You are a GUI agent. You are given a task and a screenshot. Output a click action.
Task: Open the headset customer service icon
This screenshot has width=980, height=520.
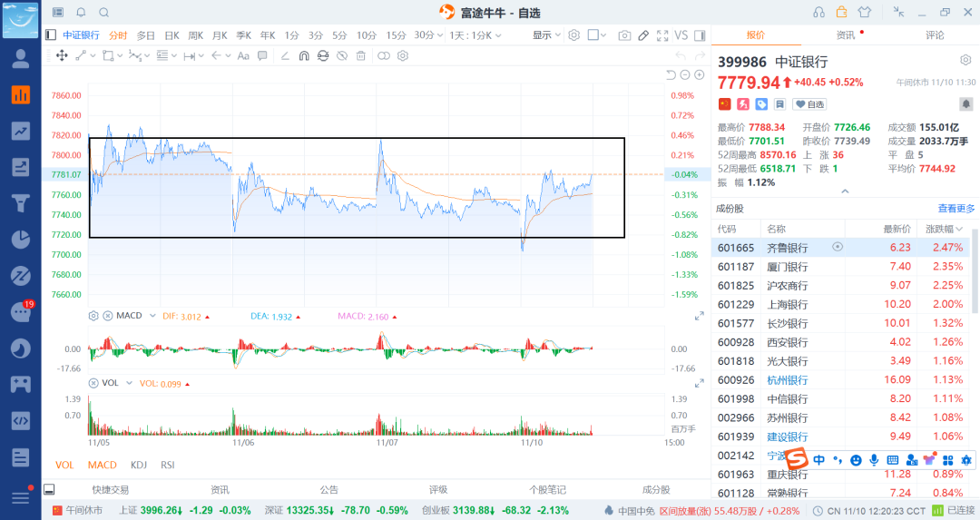coord(818,13)
